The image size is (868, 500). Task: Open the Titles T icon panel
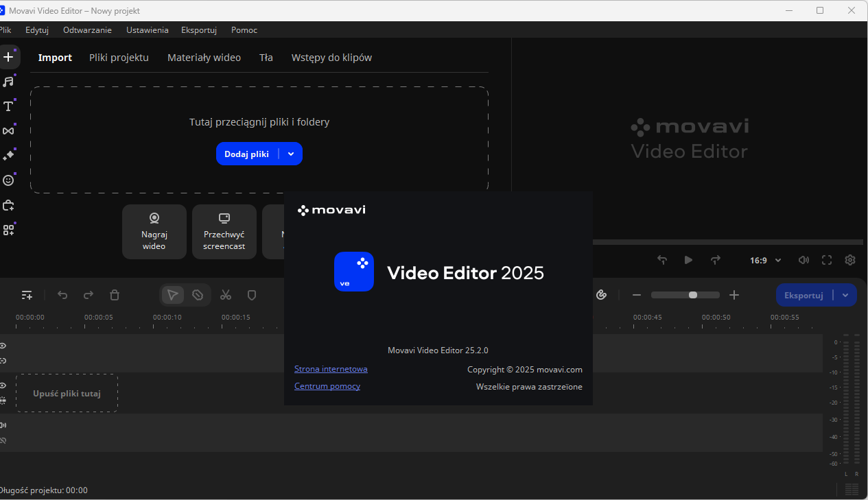pos(8,106)
